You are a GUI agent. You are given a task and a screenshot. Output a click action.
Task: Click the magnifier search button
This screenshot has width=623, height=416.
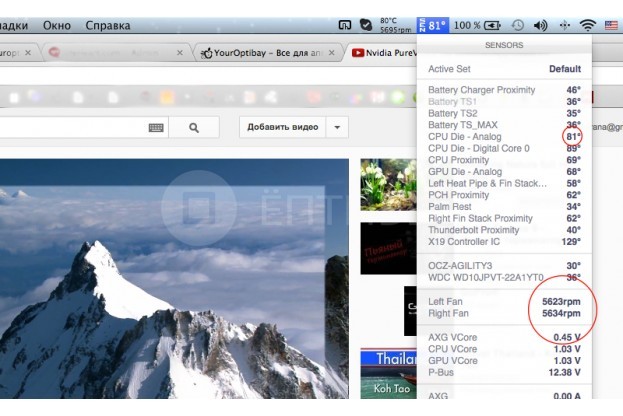pyautogui.click(x=194, y=128)
